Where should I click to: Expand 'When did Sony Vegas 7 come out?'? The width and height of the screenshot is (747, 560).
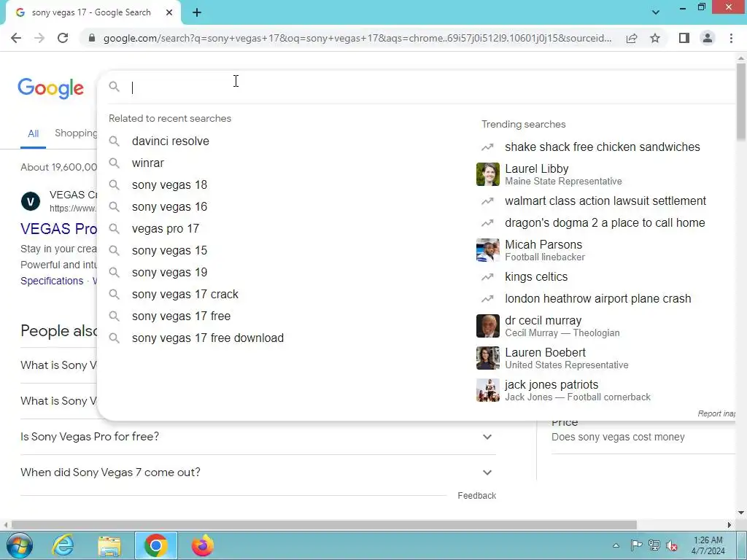[x=258, y=472]
